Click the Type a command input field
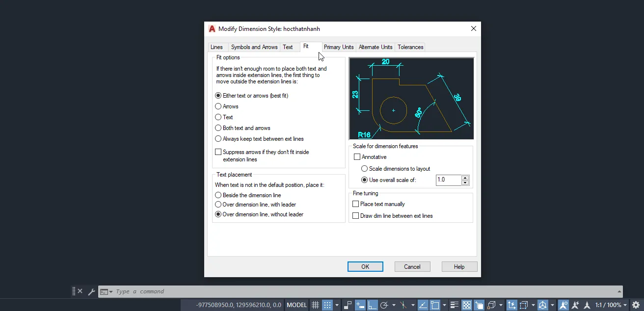The image size is (644, 311). 344,291
